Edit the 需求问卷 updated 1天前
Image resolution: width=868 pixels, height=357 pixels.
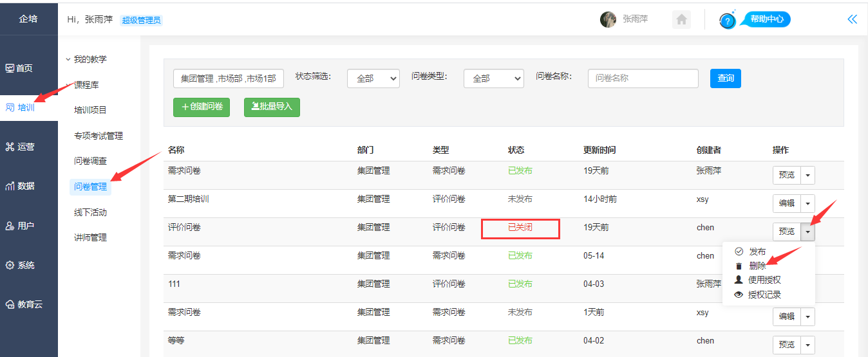(x=787, y=316)
